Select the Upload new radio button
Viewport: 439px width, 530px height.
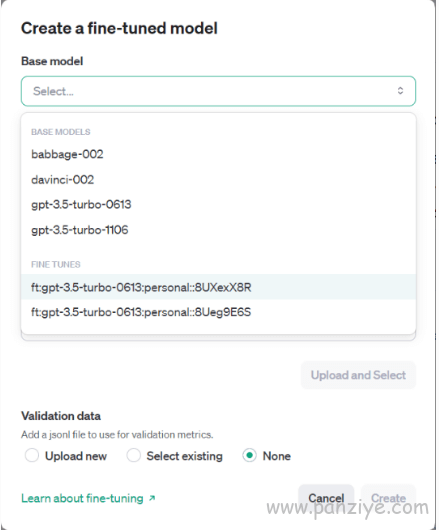[x=32, y=455]
